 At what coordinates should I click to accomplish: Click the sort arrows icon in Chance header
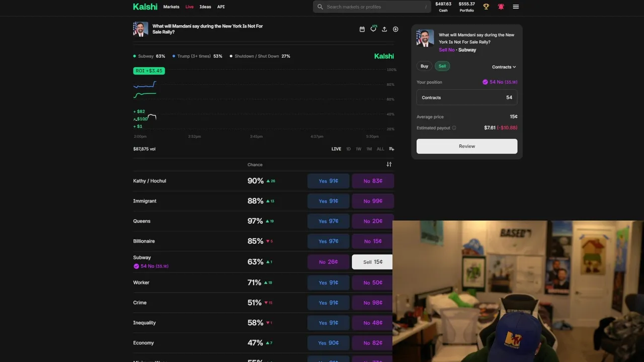point(389,164)
